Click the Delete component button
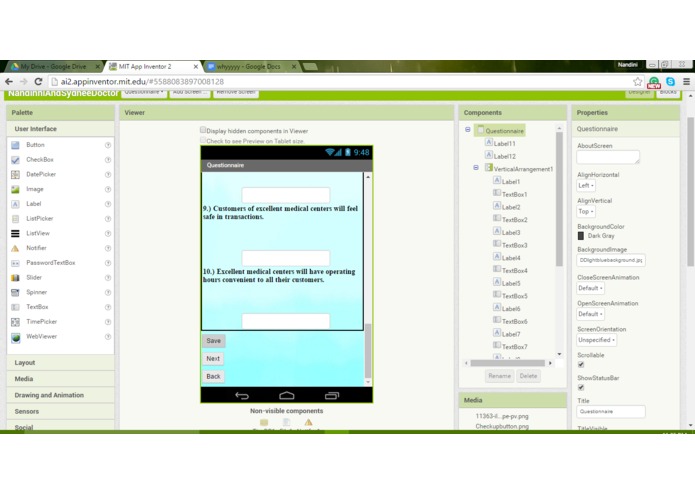Screen dimensions: 695x494 (x=528, y=376)
